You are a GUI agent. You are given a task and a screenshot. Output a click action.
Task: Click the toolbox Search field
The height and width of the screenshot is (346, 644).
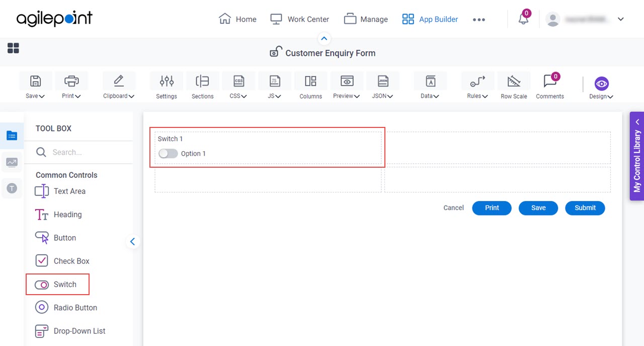click(x=79, y=152)
